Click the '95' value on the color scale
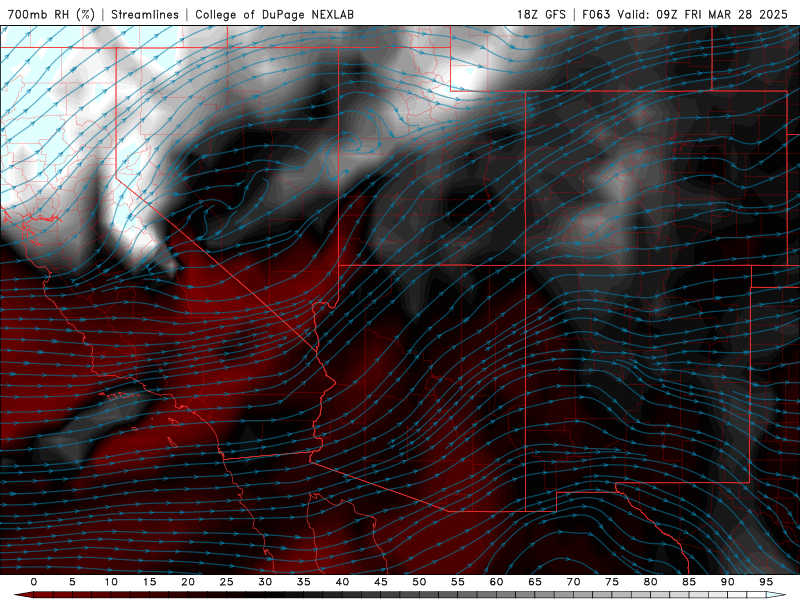The width and height of the screenshot is (800, 600). point(766,582)
